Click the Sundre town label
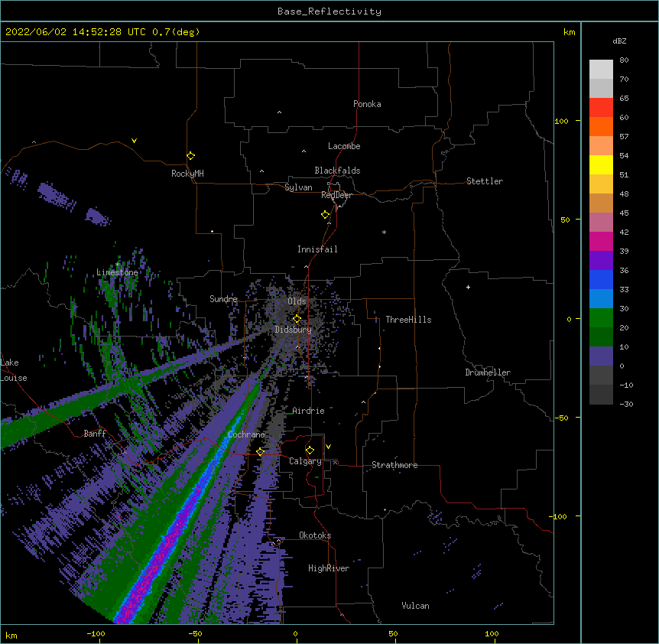 coord(223,299)
